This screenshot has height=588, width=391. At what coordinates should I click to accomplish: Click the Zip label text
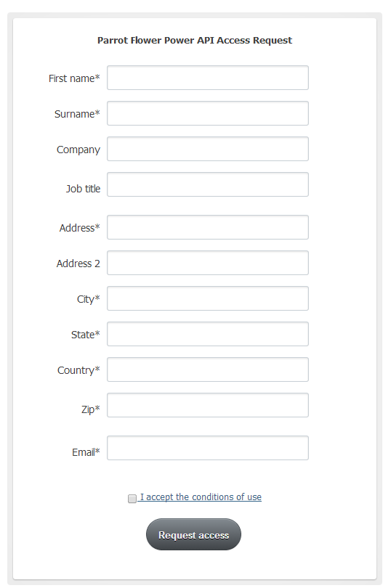coord(91,409)
